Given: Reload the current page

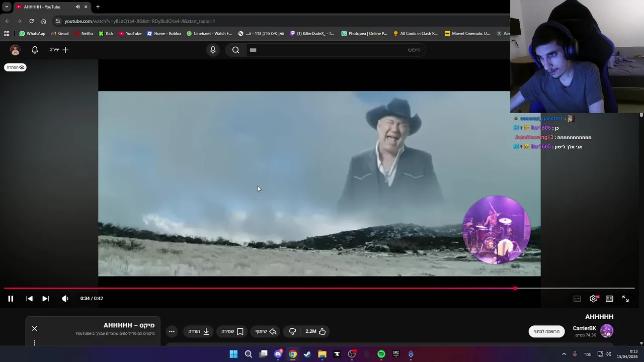Looking at the screenshot, I should click(31, 21).
